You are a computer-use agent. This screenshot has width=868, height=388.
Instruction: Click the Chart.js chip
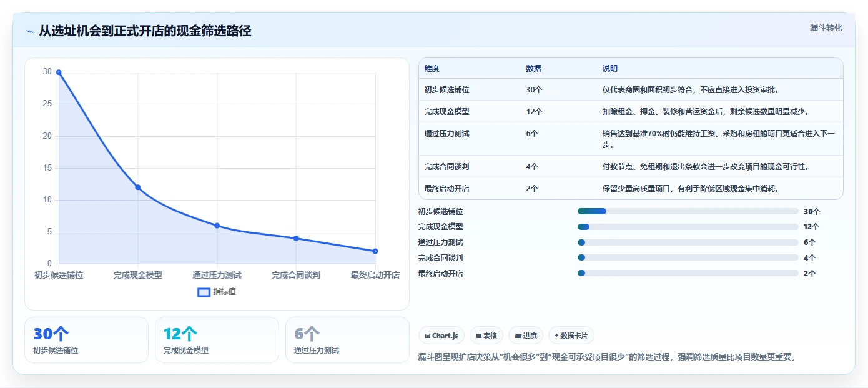pyautogui.click(x=441, y=336)
